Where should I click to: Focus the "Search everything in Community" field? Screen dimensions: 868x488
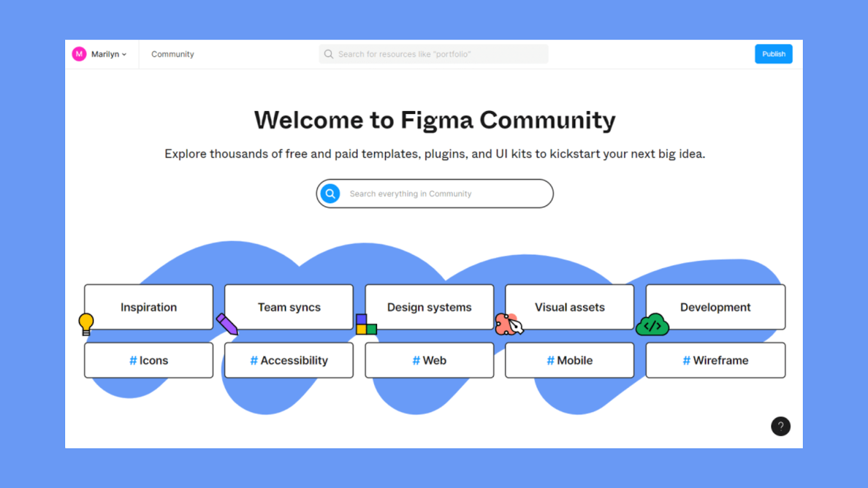click(x=435, y=194)
